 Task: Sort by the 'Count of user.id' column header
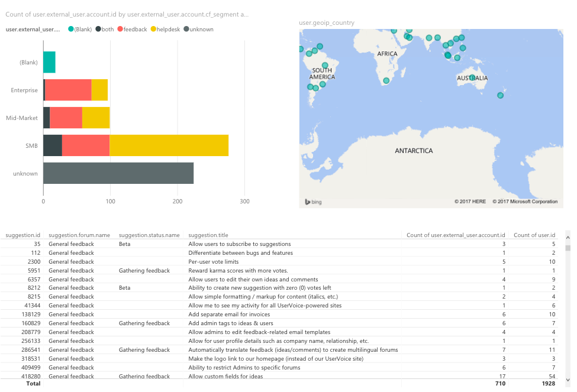[x=534, y=235]
